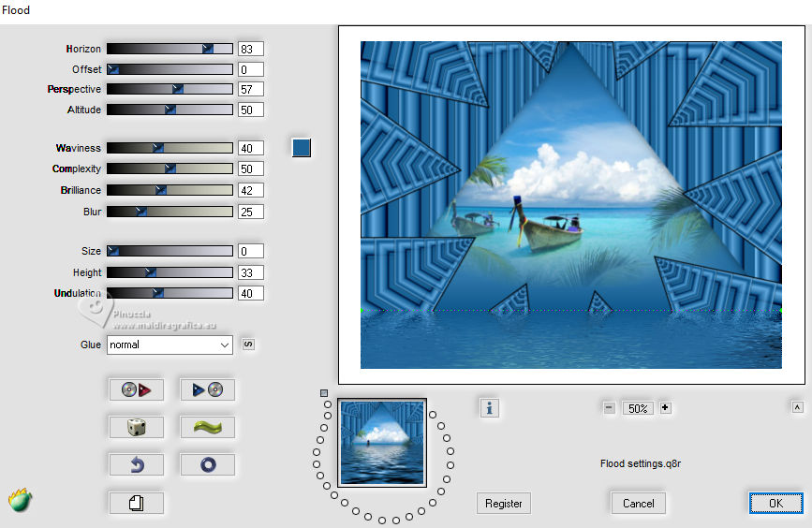Click the Perspective slider

(170, 89)
